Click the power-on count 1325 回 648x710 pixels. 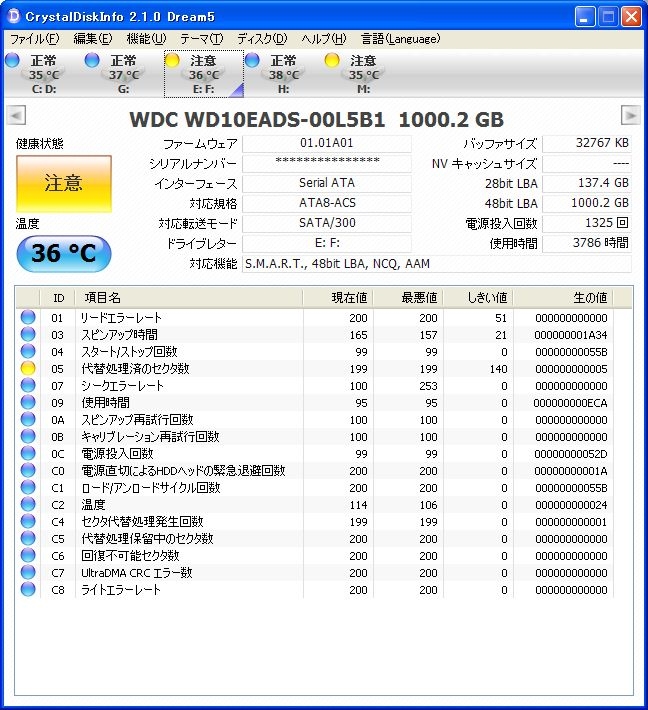587,223
